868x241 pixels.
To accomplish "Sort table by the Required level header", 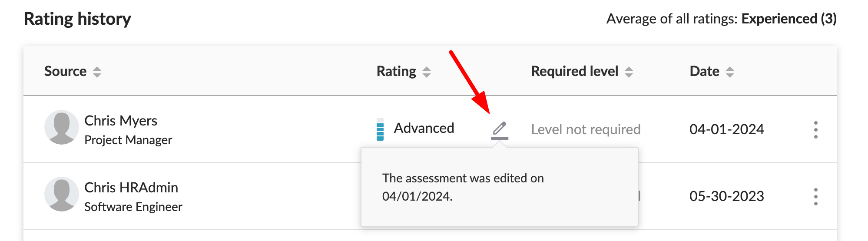I will pos(574,71).
